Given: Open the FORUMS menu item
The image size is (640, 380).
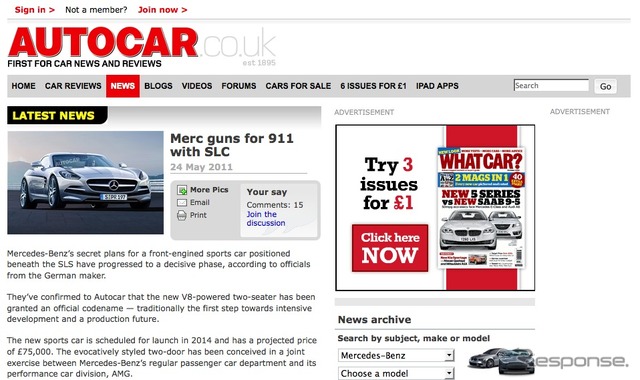Looking at the screenshot, I should [239, 86].
